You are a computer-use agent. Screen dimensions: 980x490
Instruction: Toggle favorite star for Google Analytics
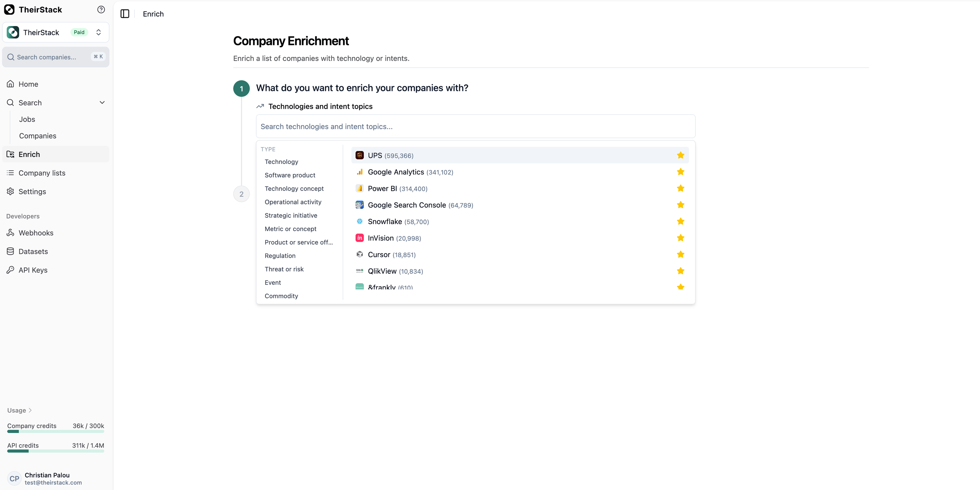pos(680,172)
